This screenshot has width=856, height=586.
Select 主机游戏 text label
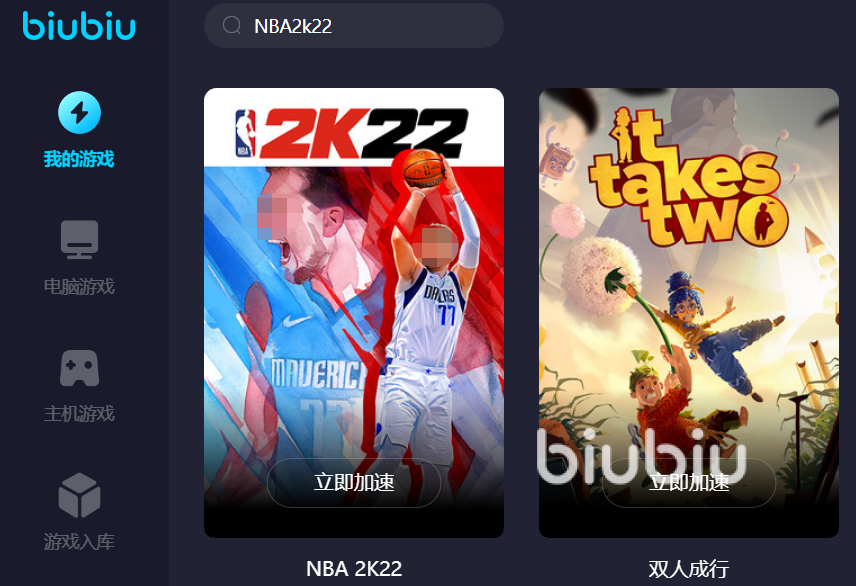79,413
